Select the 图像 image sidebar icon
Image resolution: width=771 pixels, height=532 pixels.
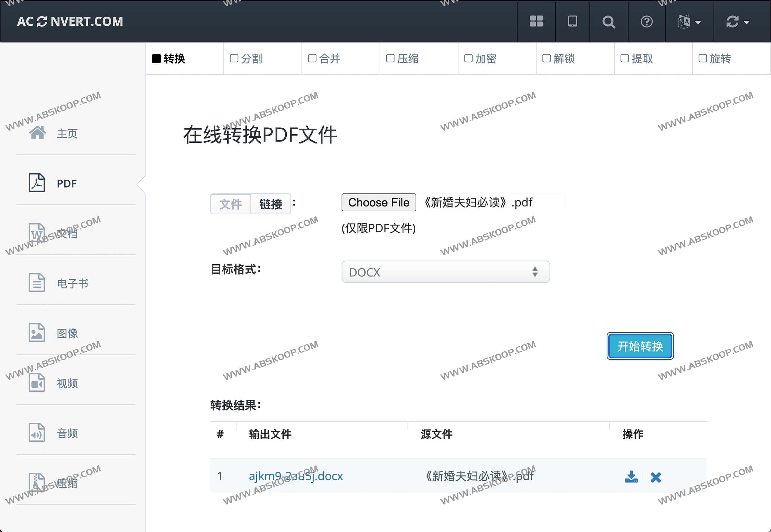point(37,333)
